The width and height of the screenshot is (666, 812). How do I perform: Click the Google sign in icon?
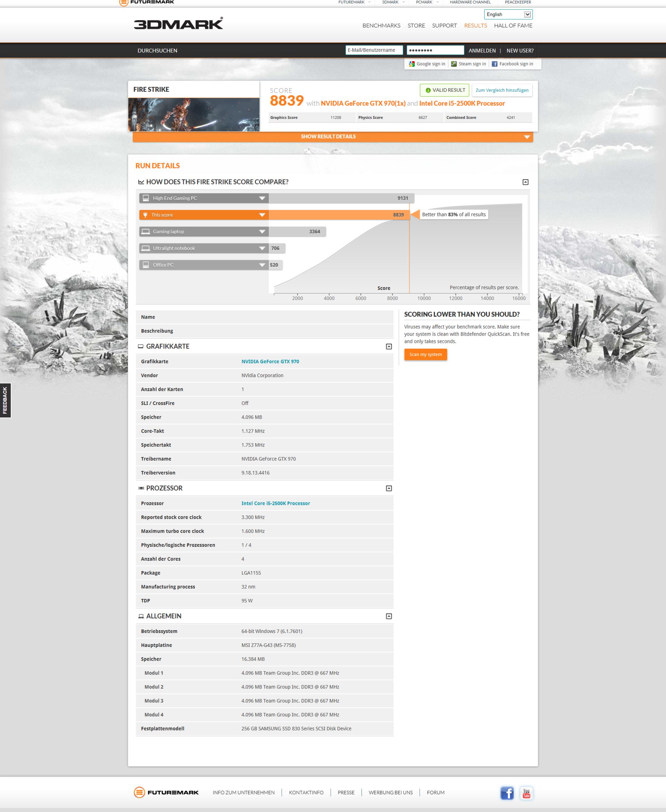tap(412, 64)
